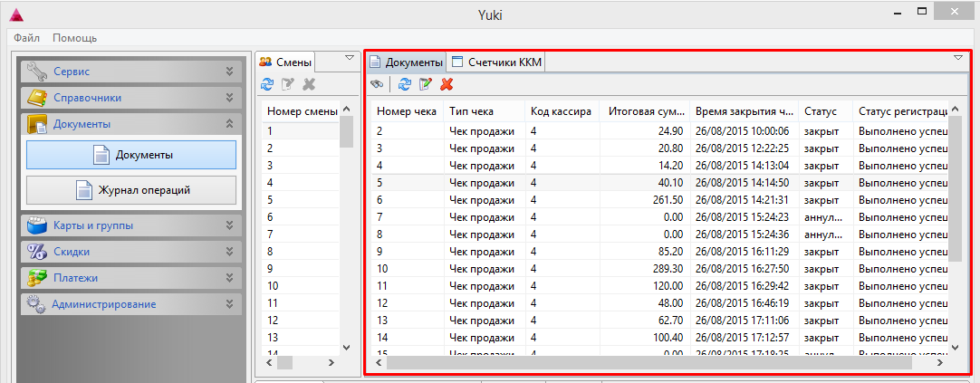
Task: Refresh the Документы table with blue arrows icon
Action: [404, 83]
